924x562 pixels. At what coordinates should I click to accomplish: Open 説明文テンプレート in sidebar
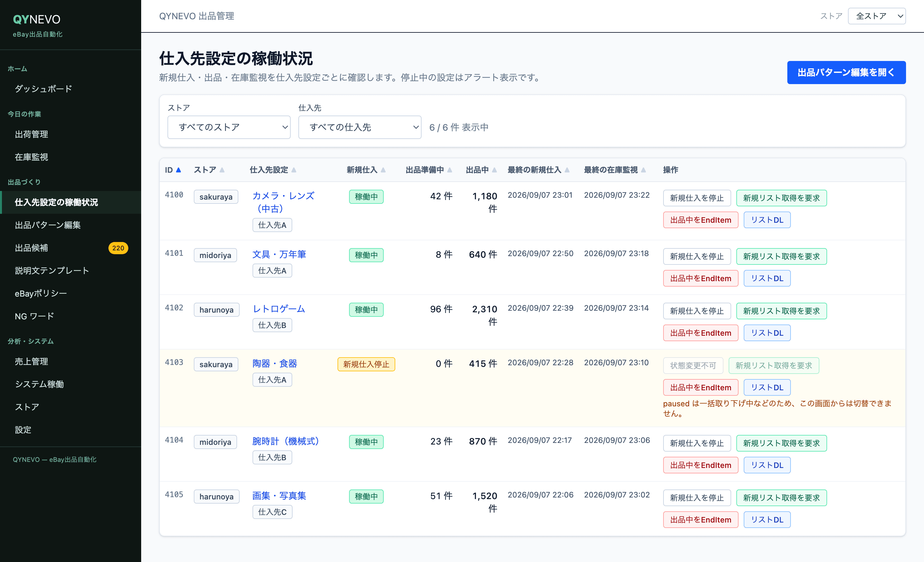point(71,271)
